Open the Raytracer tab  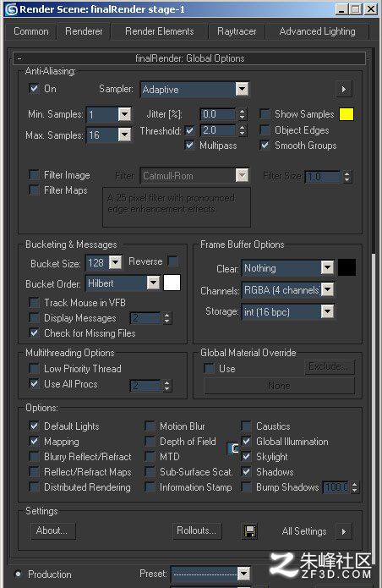click(x=237, y=31)
